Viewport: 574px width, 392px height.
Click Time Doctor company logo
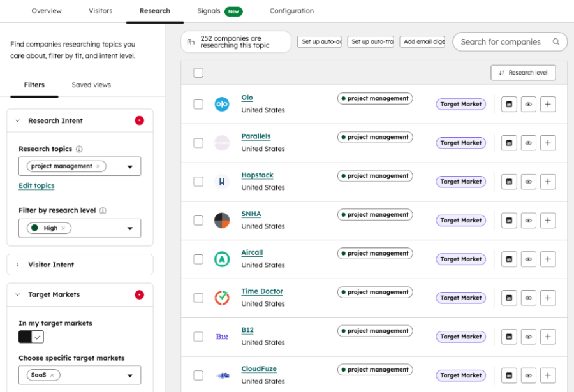pyautogui.click(x=222, y=298)
